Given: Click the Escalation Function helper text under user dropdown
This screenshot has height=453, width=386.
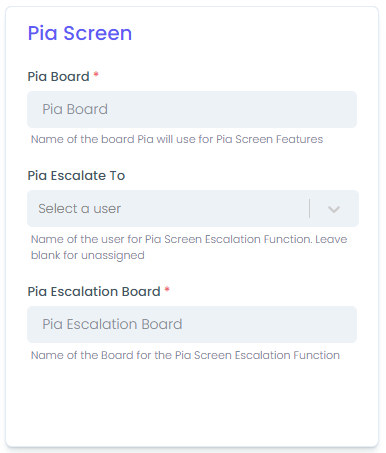Looking at the screenshot, I should click(189, 247).
